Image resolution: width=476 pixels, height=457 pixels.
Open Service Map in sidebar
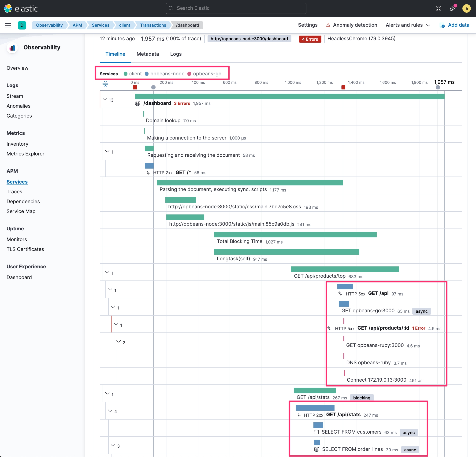click(21, 211)
